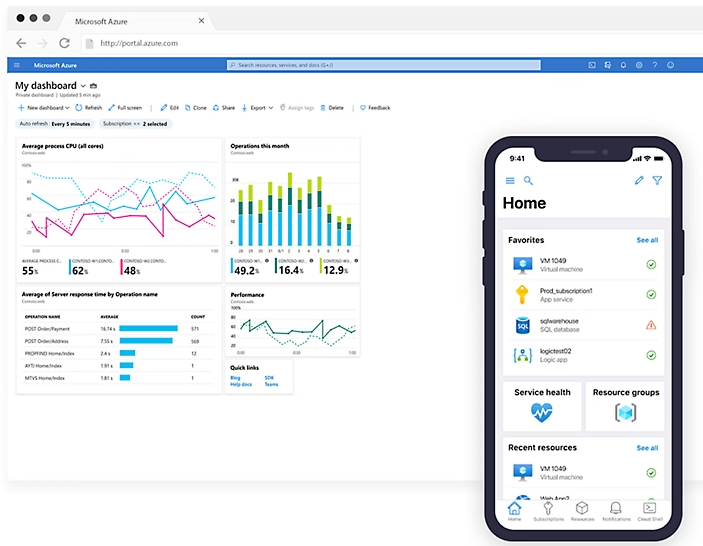Screen dimensions: 703x546
Task: Open logictest02 Logic app favorite
Action: [x=584, y=355]
